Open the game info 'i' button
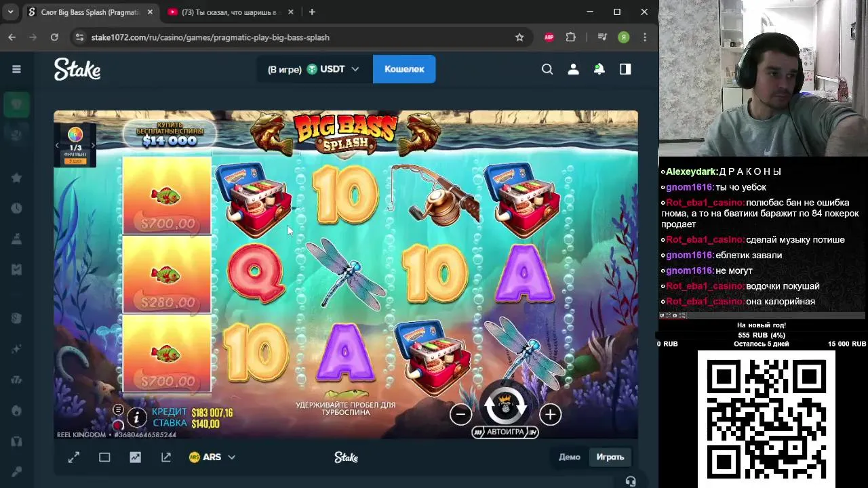Image resolution: width=868 pixels, height=488 pixels. [136, 417]
